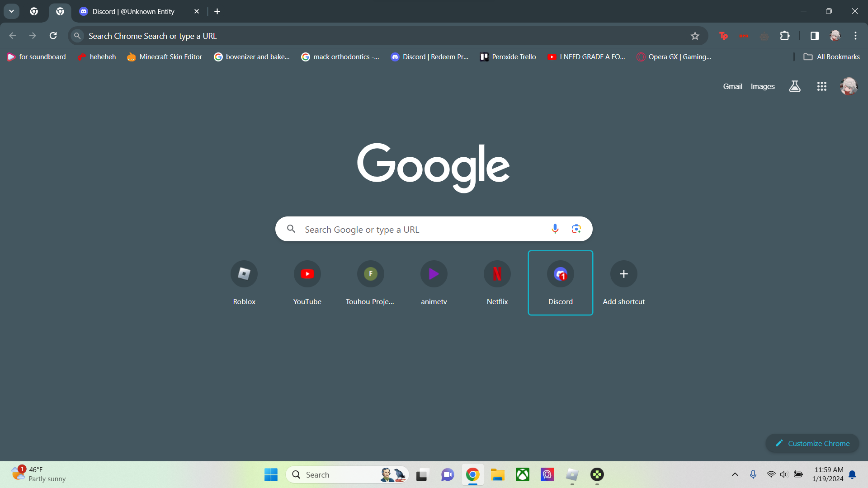Show hidden system tray icons
This screenshot has height=488, width=868.
point(735,474)
